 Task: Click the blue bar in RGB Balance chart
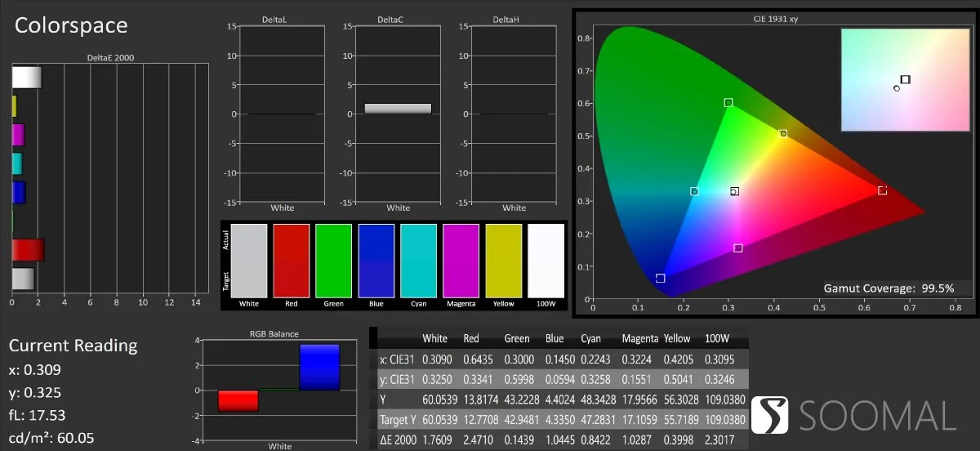(x=319, y=368)
